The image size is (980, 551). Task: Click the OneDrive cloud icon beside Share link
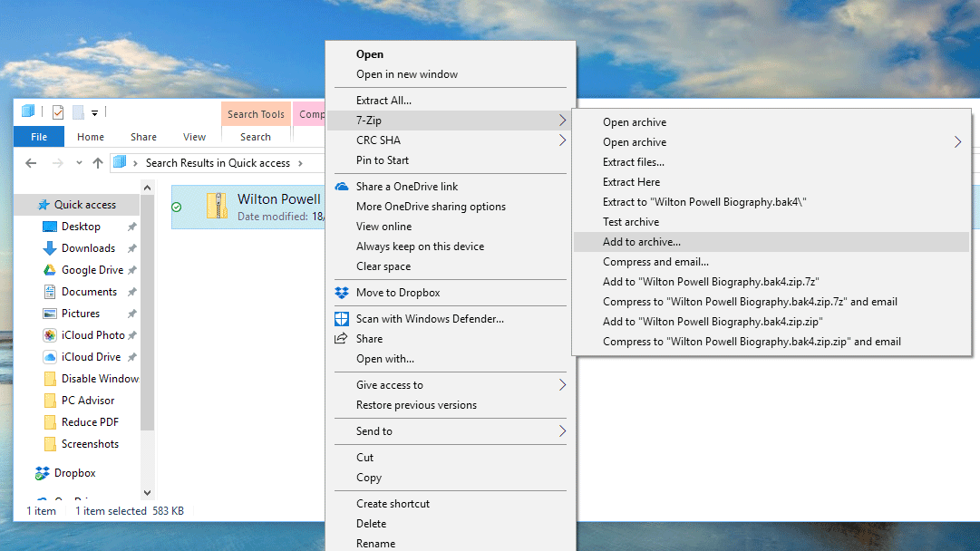[340, 186]
